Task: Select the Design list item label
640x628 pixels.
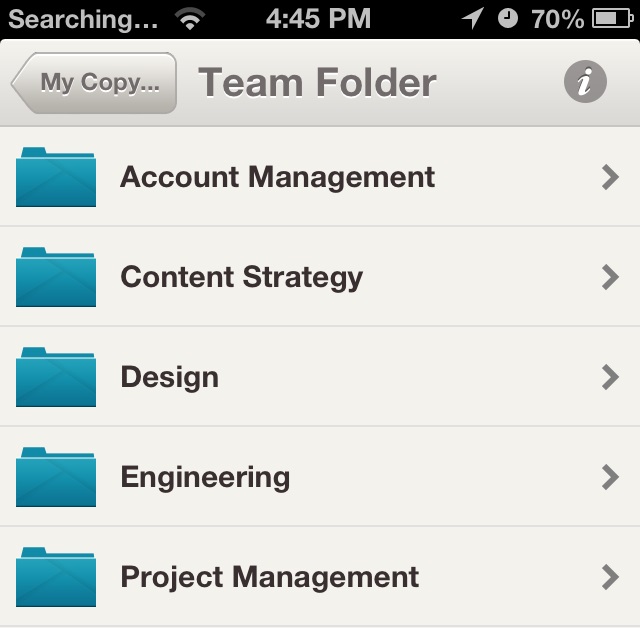Action: tap(170, 377)
